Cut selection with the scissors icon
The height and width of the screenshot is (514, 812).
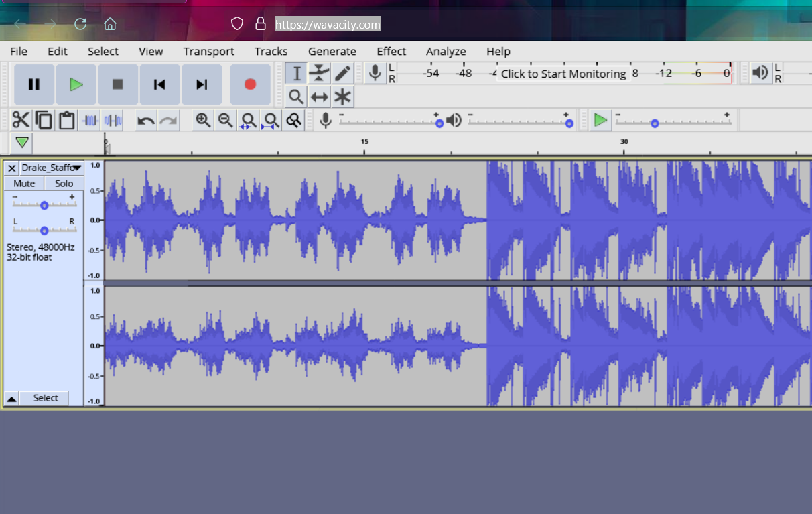21,120
